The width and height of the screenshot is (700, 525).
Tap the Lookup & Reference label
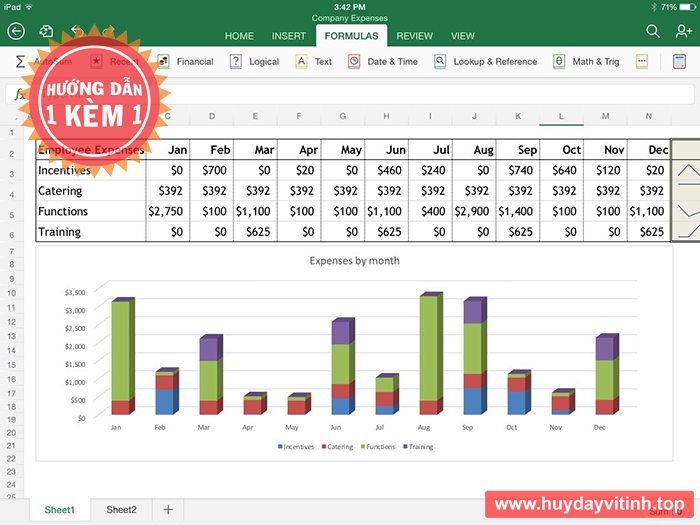click(x=495, y=62)
